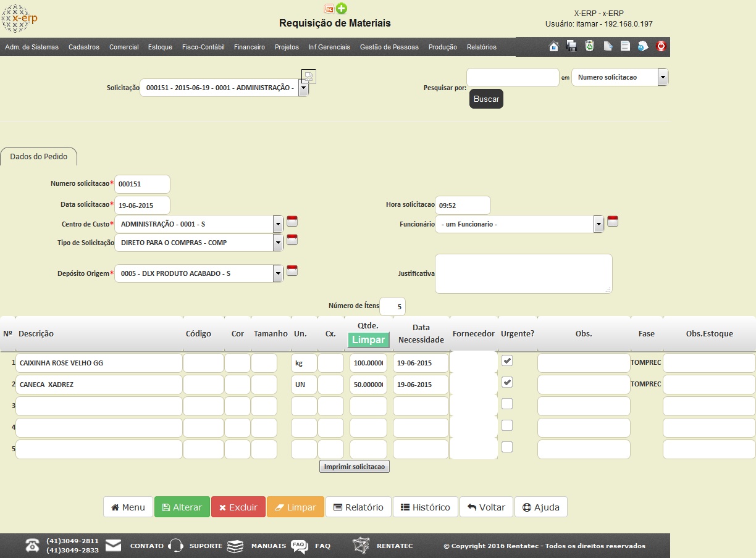Click the calendar icon next to Tipo de Solicitação
This screenshot has width=756, height=558.
click(292, 239)
